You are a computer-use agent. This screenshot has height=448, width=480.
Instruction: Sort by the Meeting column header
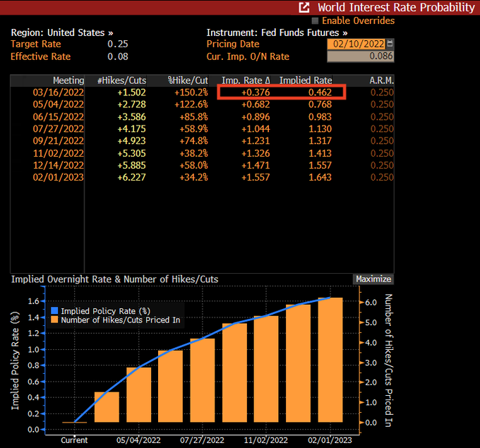pyautogui.click(x=68, y=80)
